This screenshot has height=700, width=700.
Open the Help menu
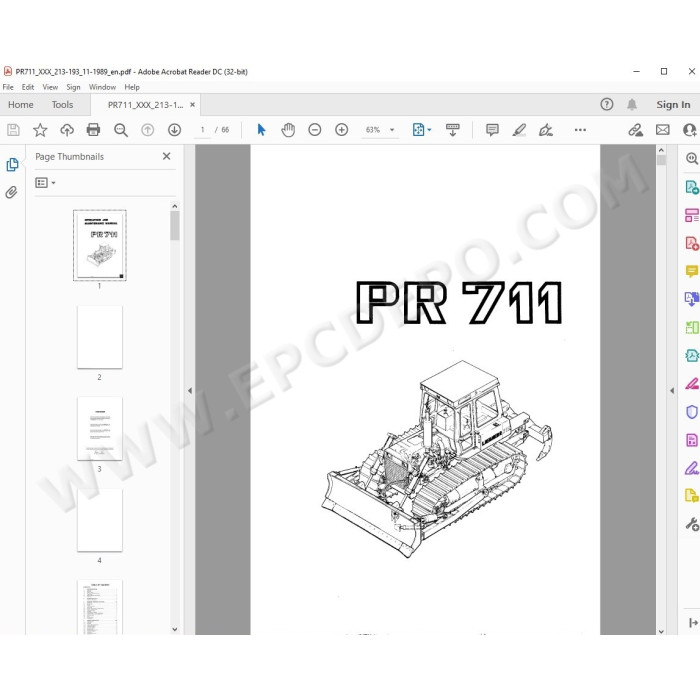coord(132,87)
